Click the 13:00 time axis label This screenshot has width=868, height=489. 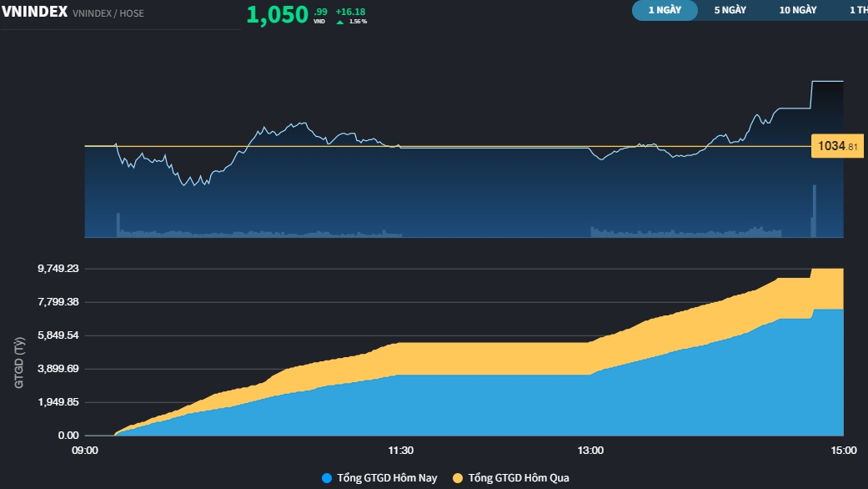click(590, 451)
